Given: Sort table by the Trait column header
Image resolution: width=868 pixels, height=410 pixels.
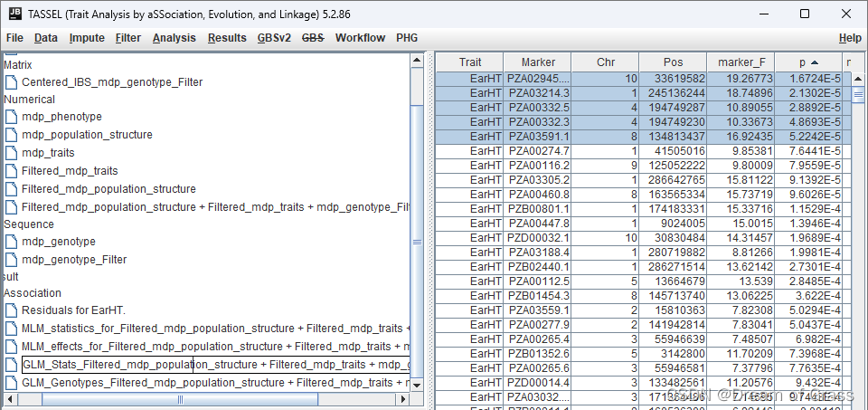Looking at the screenshot, I should tap(470, 62).
